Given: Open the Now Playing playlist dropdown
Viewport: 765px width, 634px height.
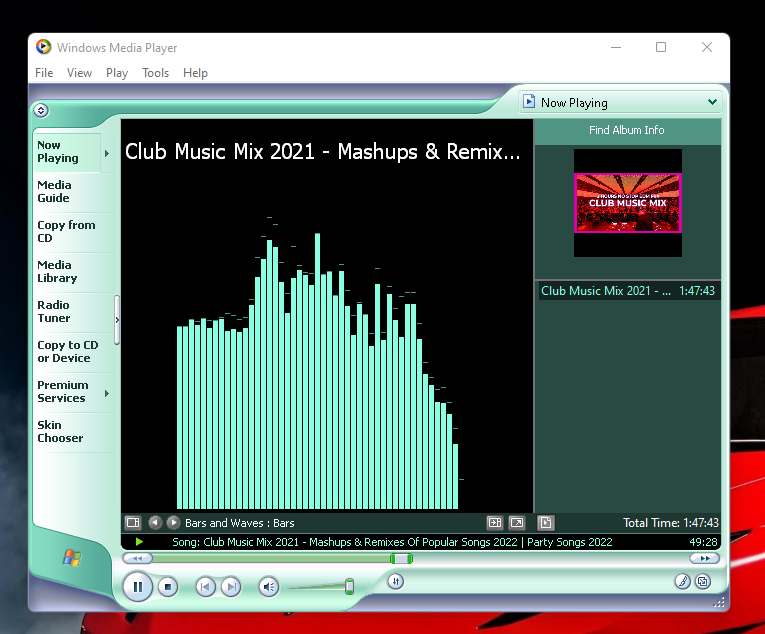Looking at the screenshot, I should [712, 102].
